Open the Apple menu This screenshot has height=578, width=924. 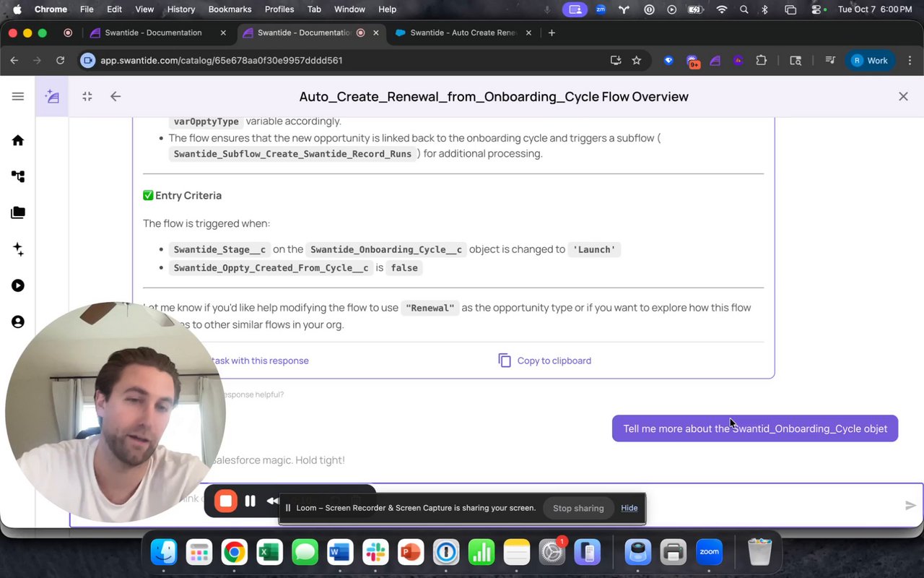point(17,9)
